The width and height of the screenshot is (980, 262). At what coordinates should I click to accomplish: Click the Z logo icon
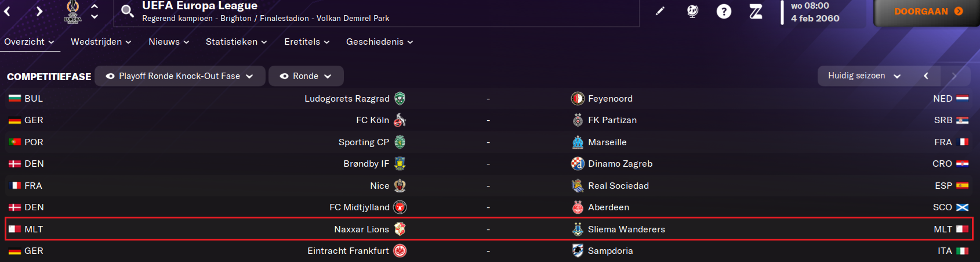(756, 11)
